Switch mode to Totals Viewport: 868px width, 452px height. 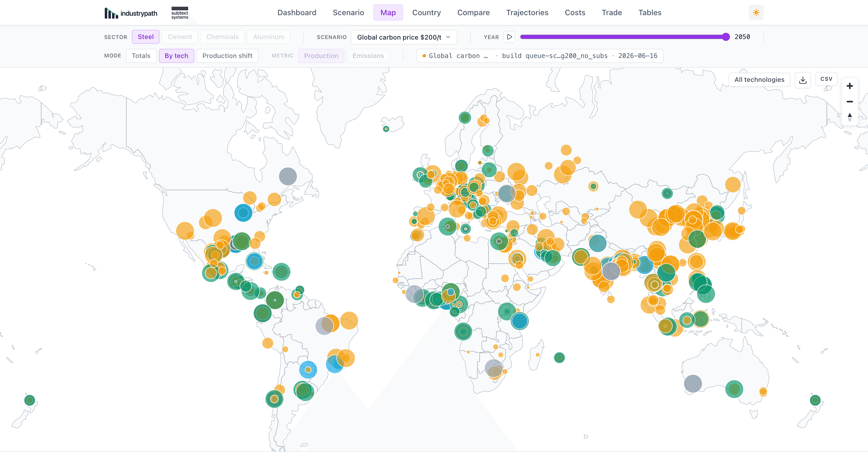141,56
